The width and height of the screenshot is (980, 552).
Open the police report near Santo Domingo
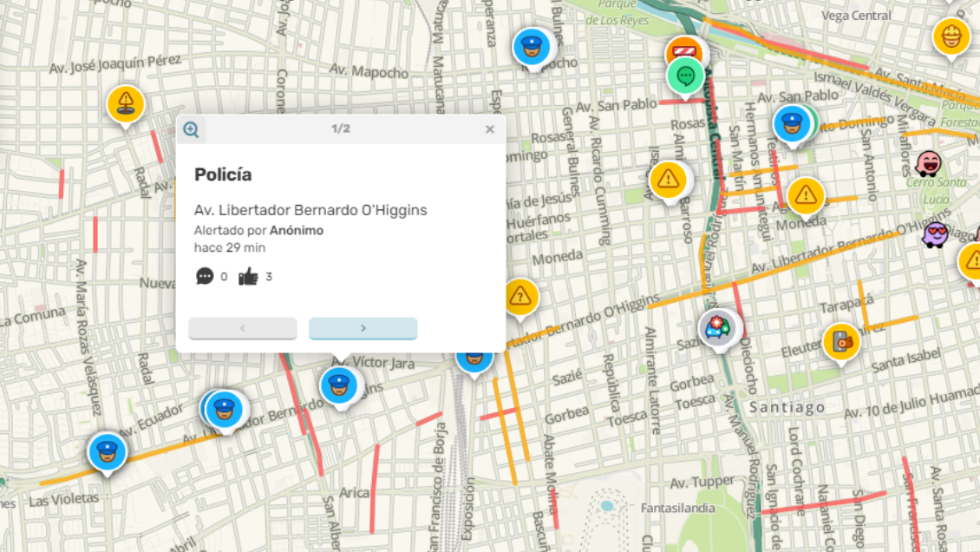point(792,123)
